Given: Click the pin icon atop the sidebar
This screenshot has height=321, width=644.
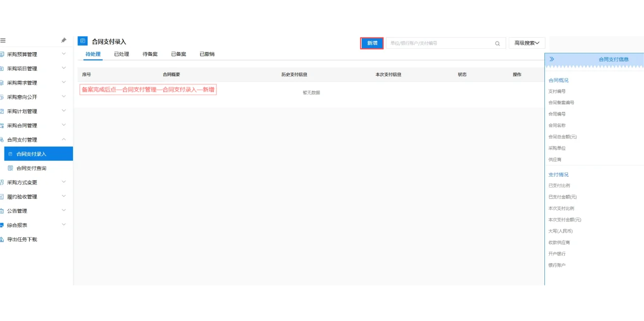Looking at the screenshot, I should (64, 40).
